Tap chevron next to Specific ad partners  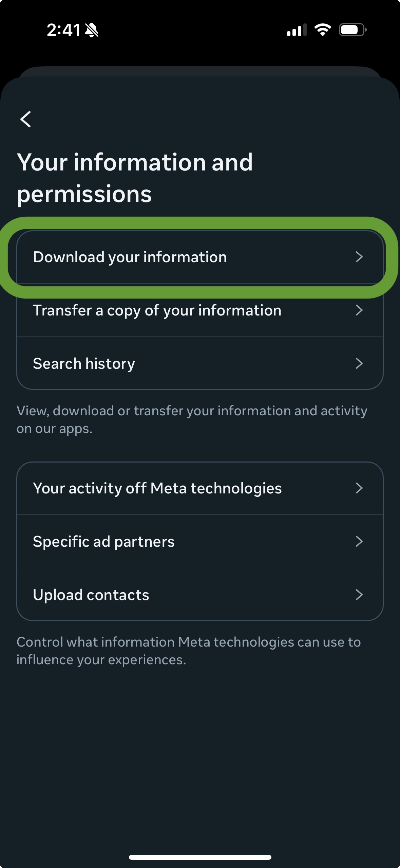359,542
